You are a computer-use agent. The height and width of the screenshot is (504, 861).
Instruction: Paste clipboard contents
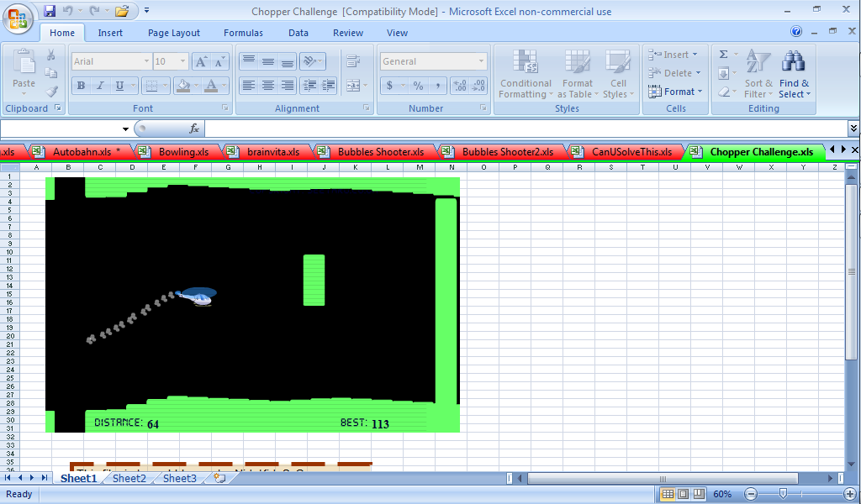(x=24, y=71)
